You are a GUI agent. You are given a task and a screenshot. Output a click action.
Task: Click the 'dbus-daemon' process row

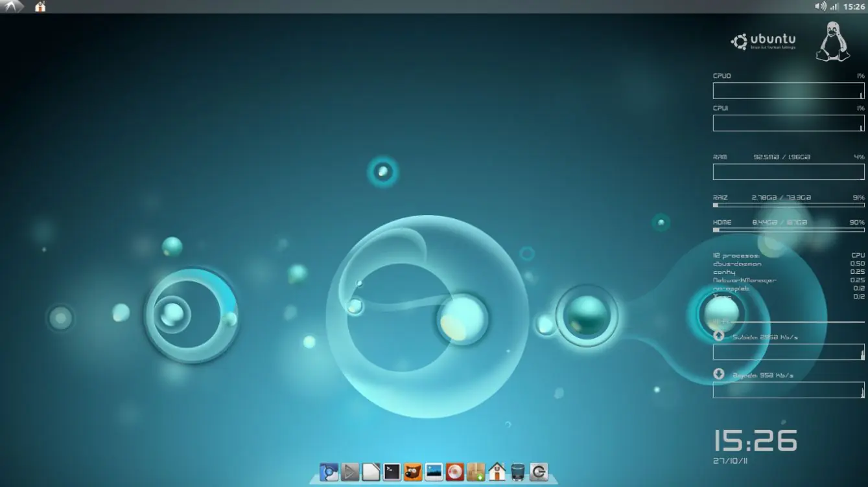pos(788,264)
